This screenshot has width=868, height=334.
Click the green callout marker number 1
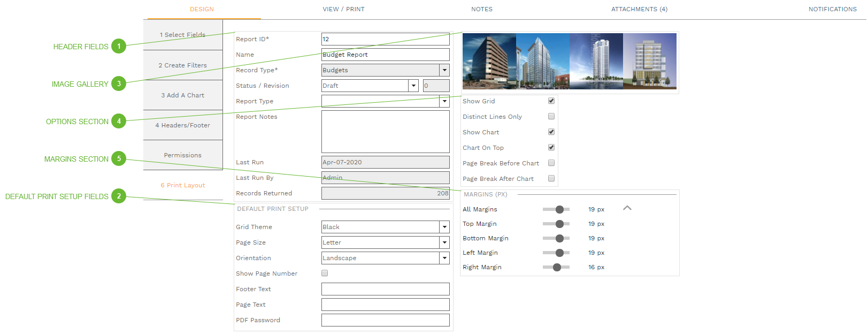119,46
